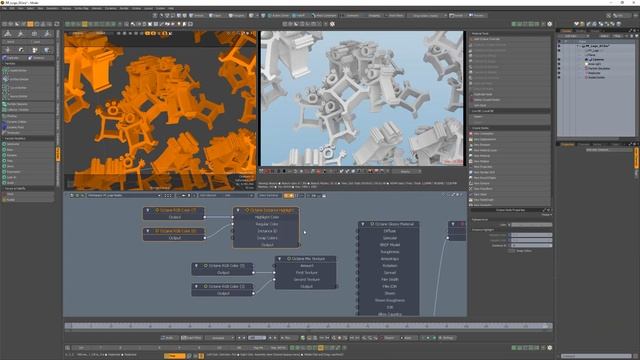Click the Color field in Octane Node Properties
640x360 pixels.
531,224
